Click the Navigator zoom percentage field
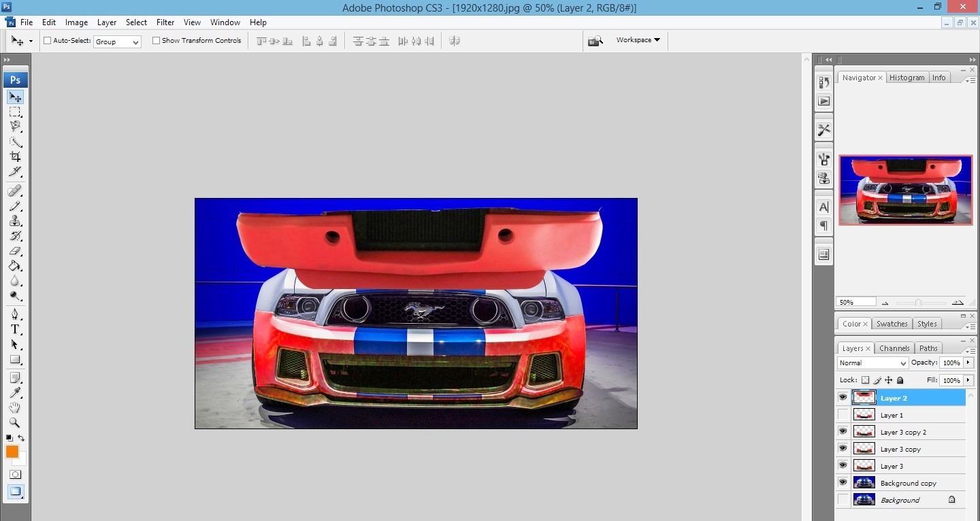The image size is (980, 521). click(855, 302)
